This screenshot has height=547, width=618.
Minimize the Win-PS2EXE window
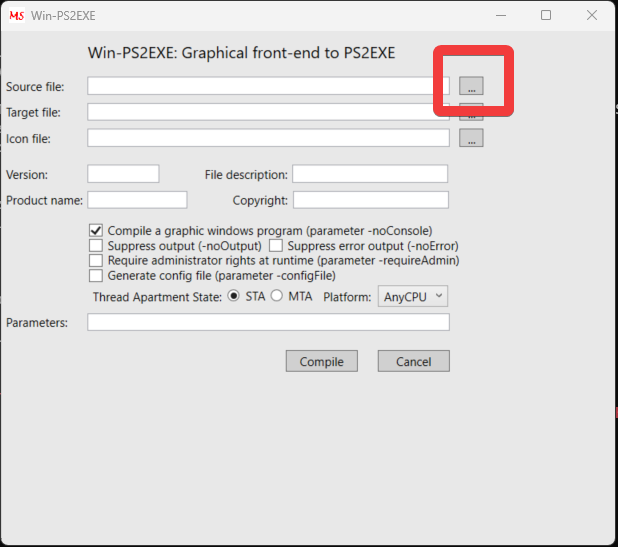501,15
